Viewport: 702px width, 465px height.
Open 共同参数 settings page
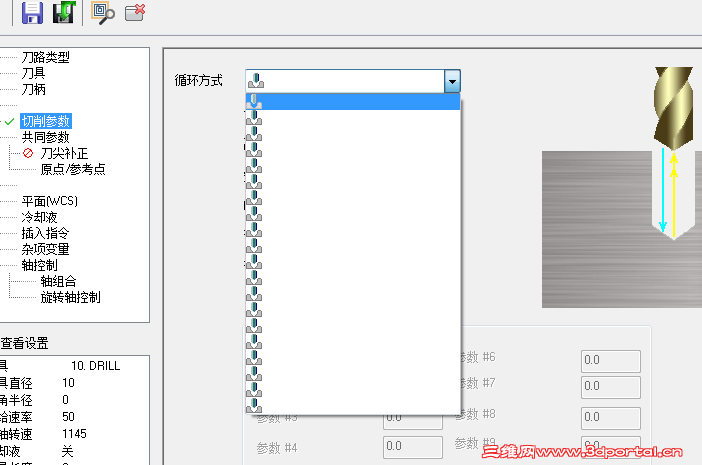click(46, 137)
